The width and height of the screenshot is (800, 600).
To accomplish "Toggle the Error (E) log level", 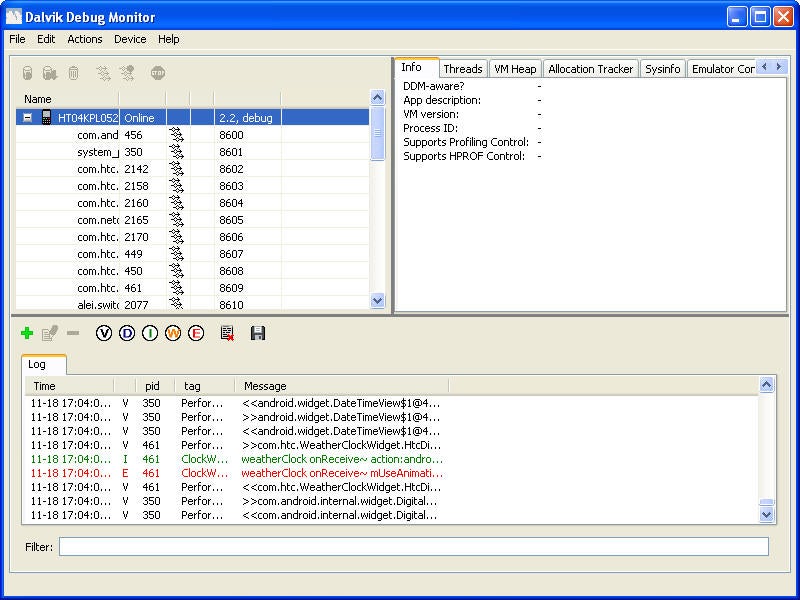I will pyautogui.click(x=196, y=334).
